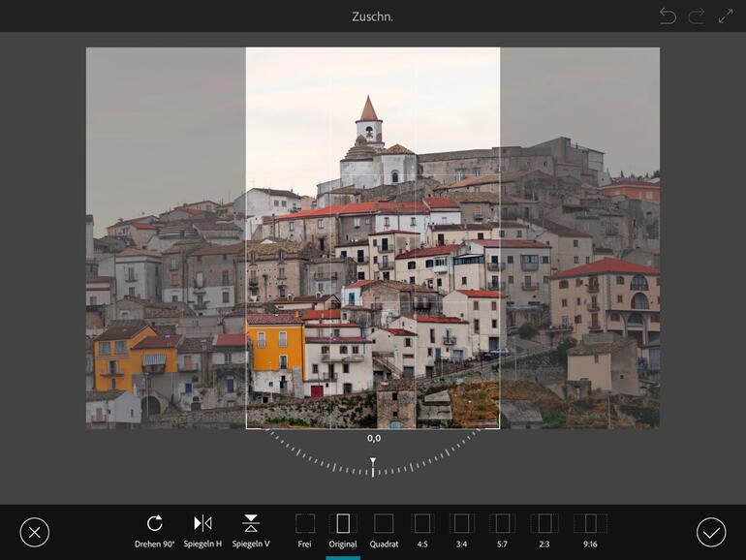
Task: Click the undo arrow icon
Action: [668, 16]
